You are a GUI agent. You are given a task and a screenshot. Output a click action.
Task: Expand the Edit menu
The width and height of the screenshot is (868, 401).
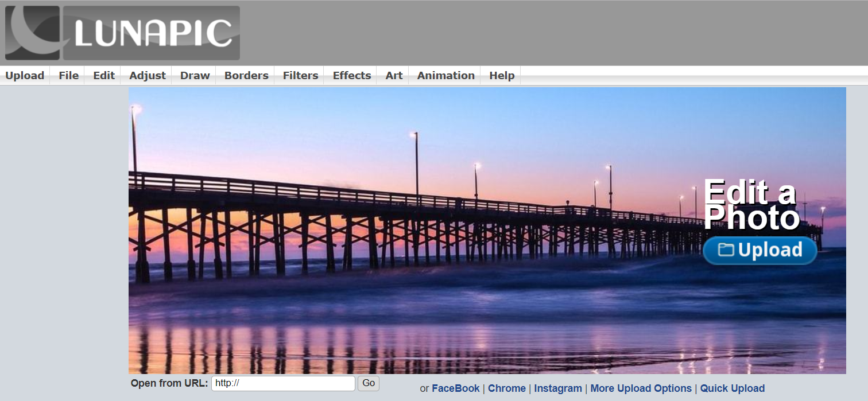(104, 76)
